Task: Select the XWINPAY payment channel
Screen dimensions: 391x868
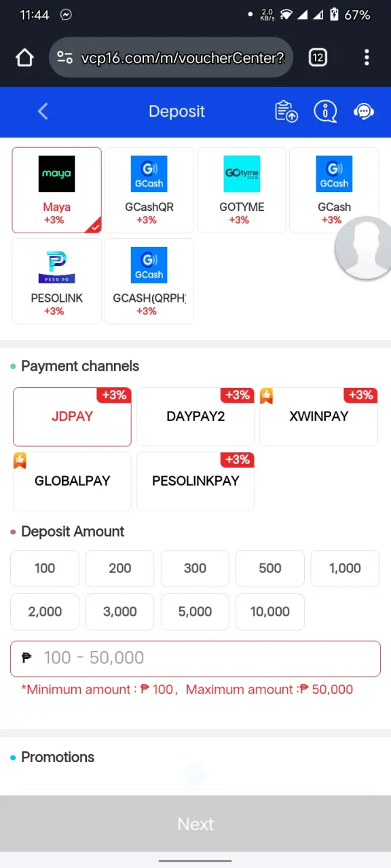Action: pyautogui.click(x=318, y=416)
